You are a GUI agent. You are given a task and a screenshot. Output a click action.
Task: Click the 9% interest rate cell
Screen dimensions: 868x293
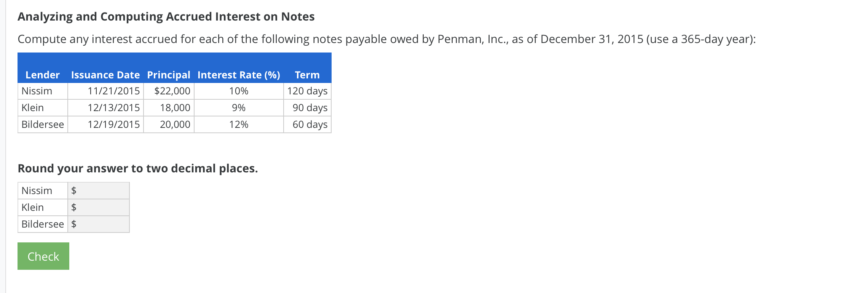tap(239, 108)
